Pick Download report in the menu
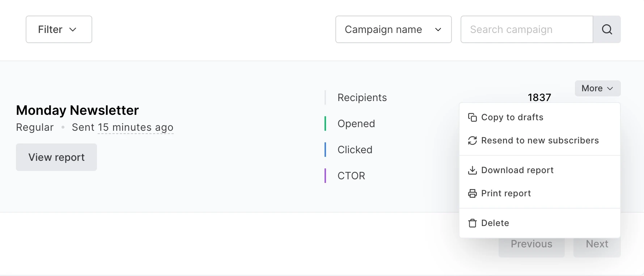 tap(517, 170)
